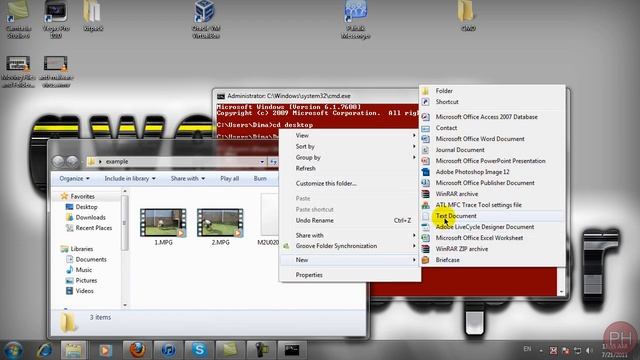This screenshot has width=640, height=360.
Task: Open the Music library
Action: (83, 270)
